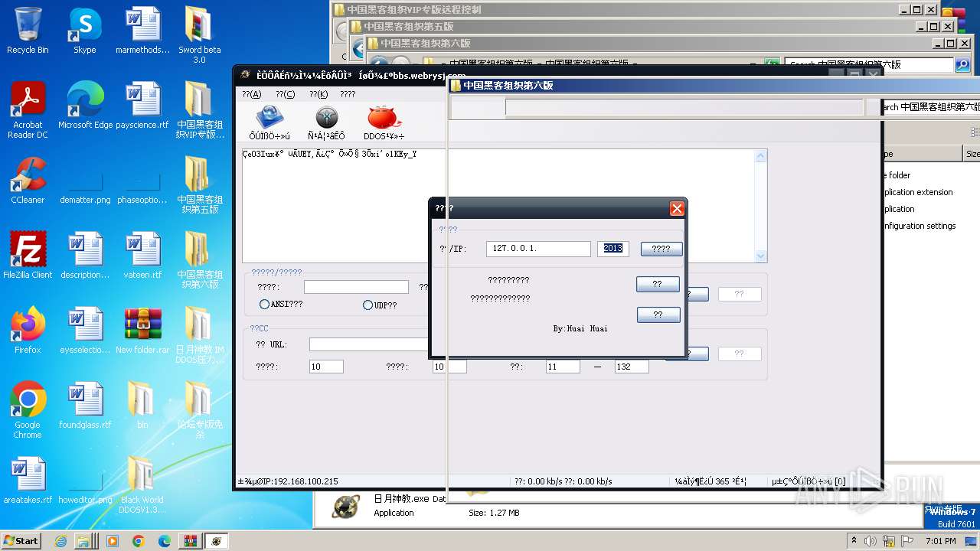
Task: Open the Acrobat Reader DC desktop icon
Action: 28,110
